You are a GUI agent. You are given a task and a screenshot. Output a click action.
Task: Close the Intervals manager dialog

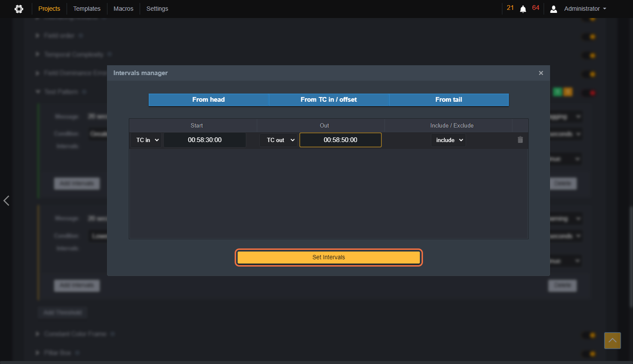tap(541, 73)
